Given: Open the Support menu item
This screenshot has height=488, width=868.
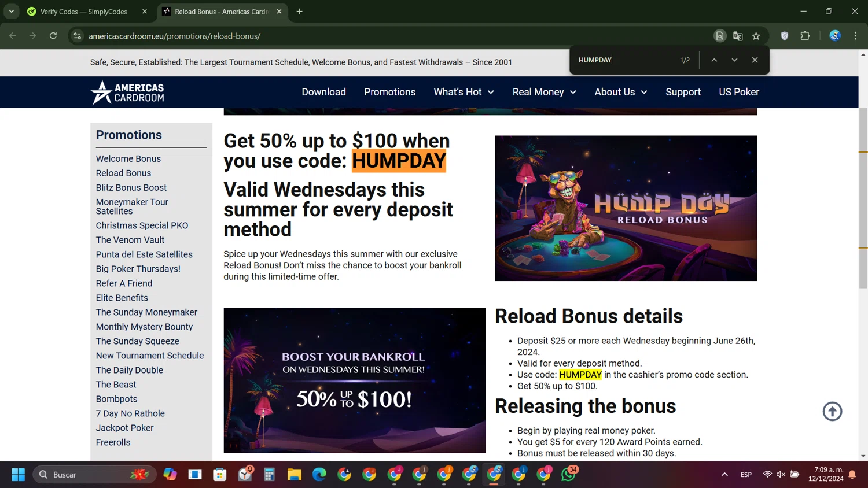Looking at the screenshot, I should point(683,92).
